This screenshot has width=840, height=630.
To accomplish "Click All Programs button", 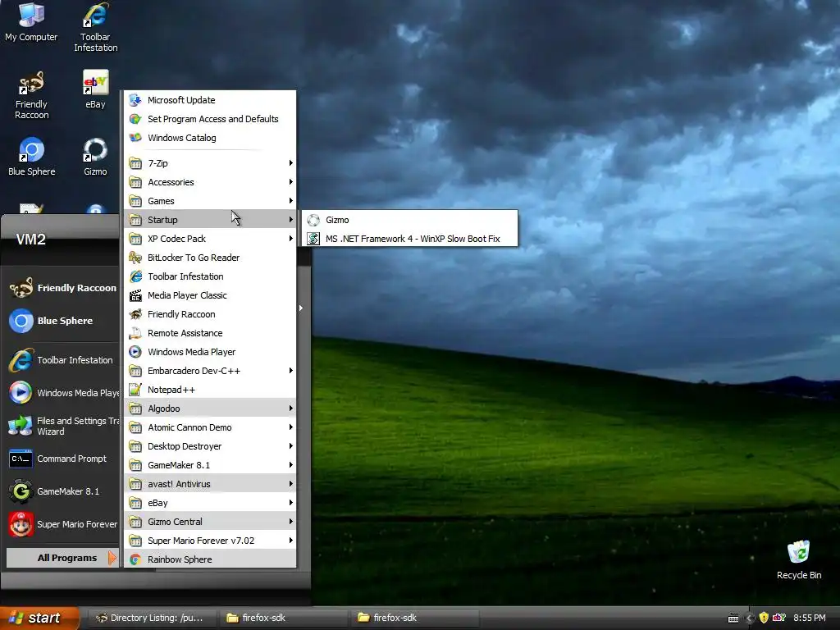I will click(x=62, y=558).
